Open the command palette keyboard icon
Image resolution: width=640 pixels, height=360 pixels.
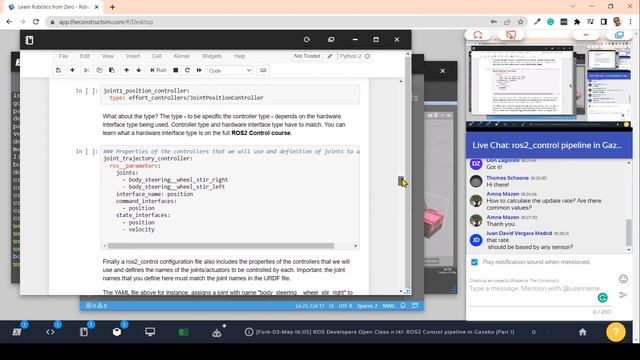click(x=263, y=70)
